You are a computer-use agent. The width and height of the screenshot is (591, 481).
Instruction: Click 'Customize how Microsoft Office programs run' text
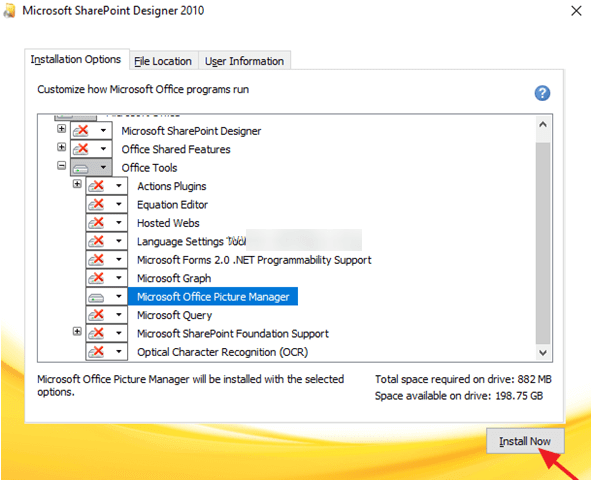click(x=143, y=89)
